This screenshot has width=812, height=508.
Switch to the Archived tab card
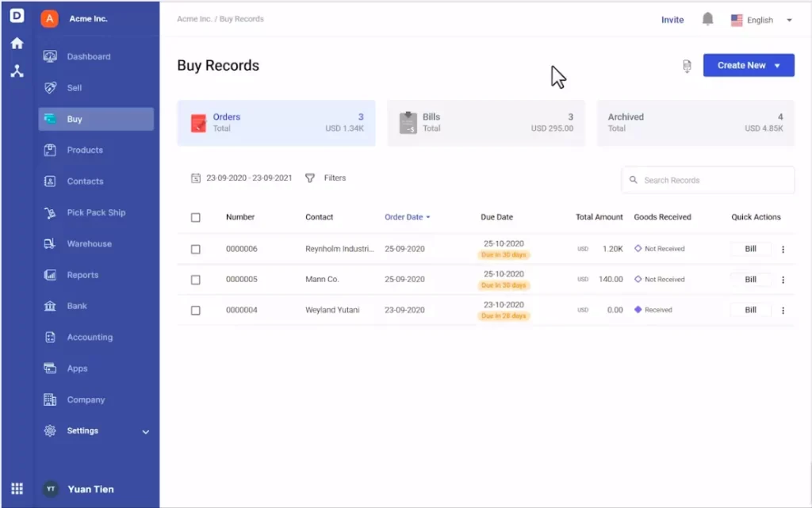click(695, 123)
